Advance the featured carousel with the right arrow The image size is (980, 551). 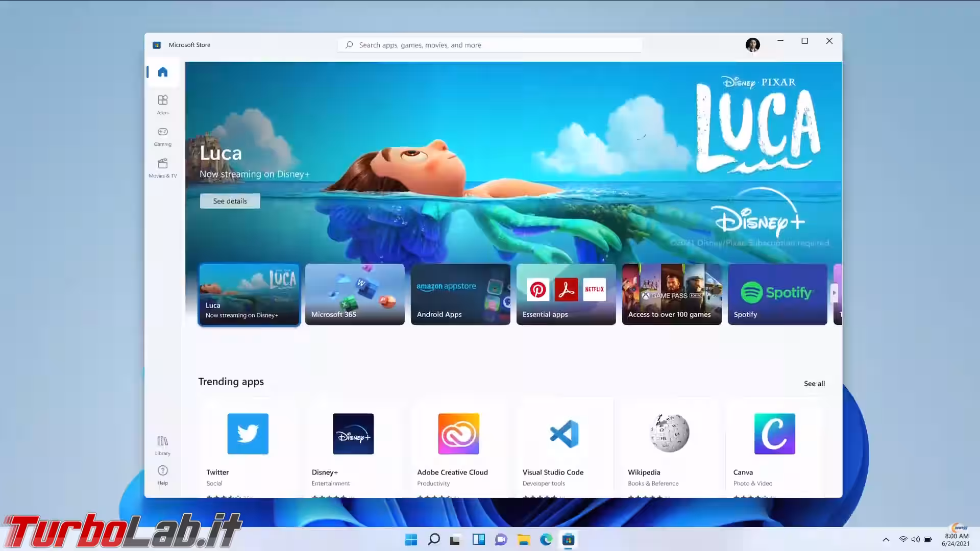834,293
